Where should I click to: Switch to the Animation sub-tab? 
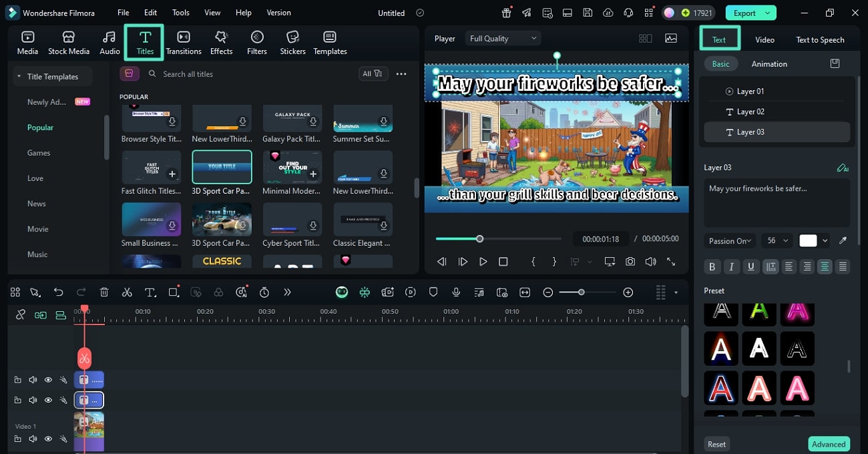[x=769, y=63]
